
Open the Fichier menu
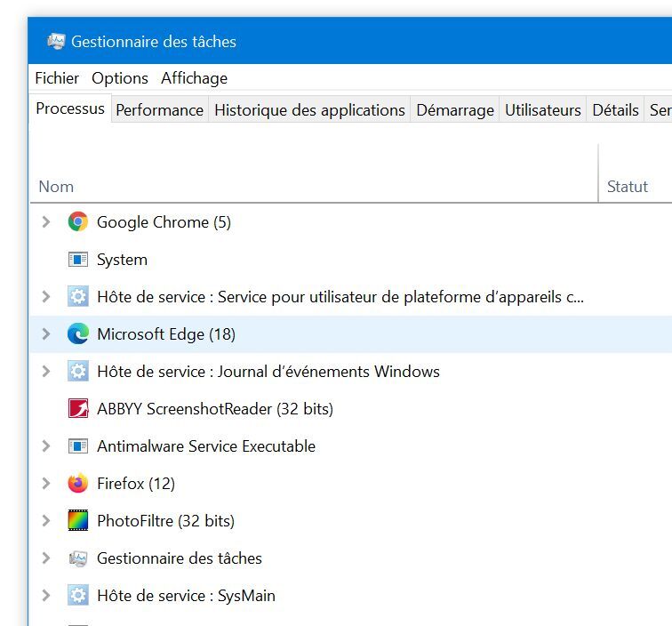[x=57, y=78]
